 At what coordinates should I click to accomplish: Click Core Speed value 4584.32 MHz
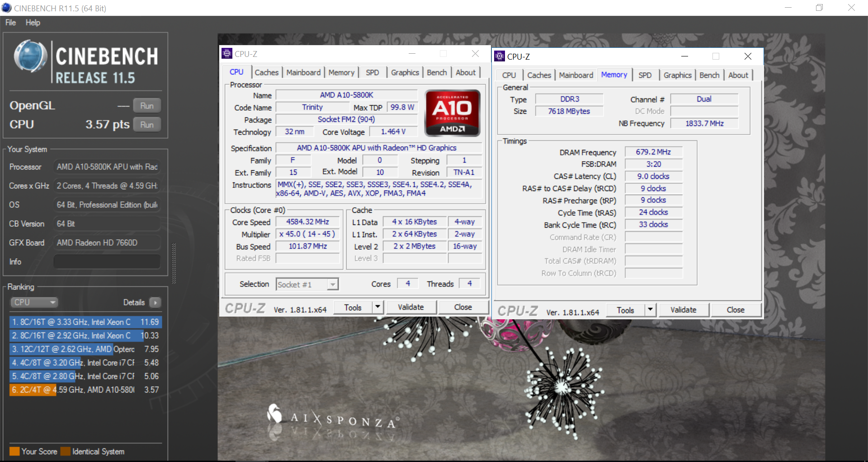(x=308, y=222)
